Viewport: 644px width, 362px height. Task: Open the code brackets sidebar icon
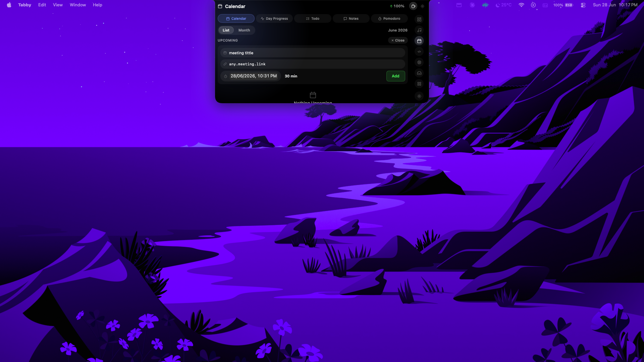pos(419,52)
